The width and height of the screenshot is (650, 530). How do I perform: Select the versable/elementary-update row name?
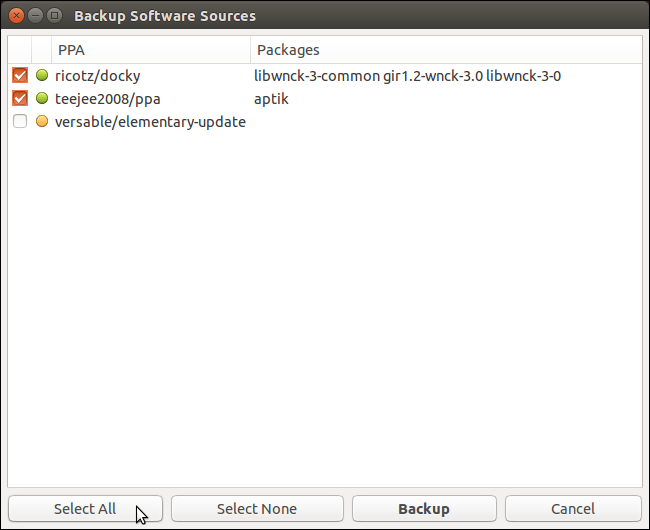pos(150,122)
